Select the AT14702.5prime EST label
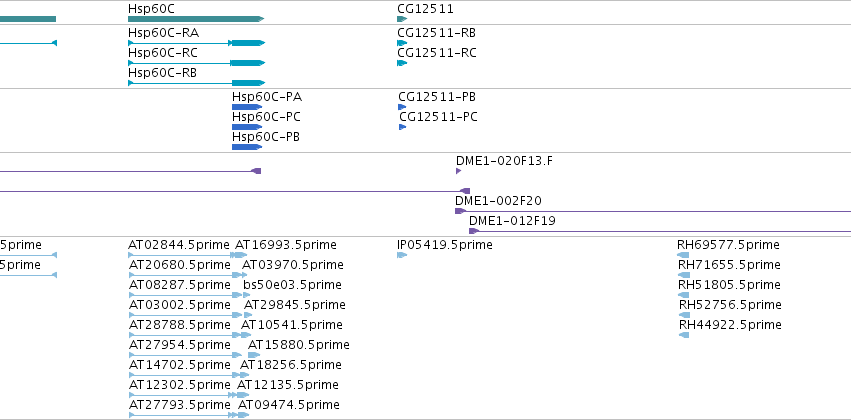Screen dimensions: 851x420 point(180,365)
